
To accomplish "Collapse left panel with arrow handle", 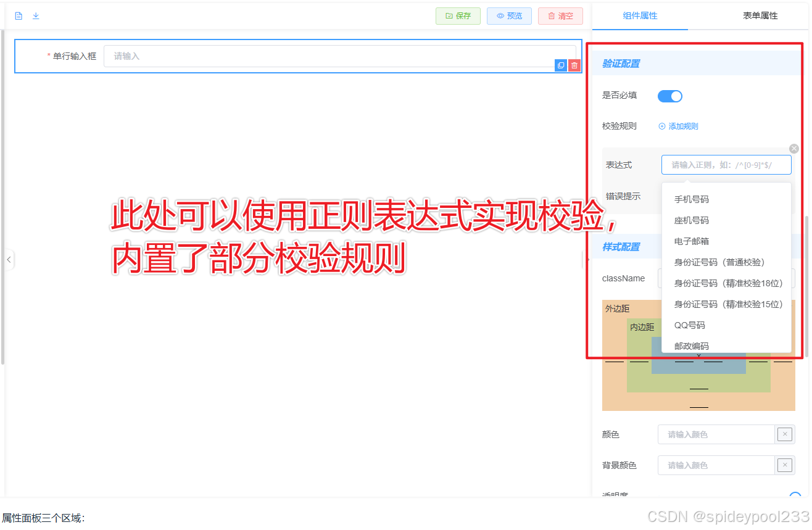I will coord(9,260).
